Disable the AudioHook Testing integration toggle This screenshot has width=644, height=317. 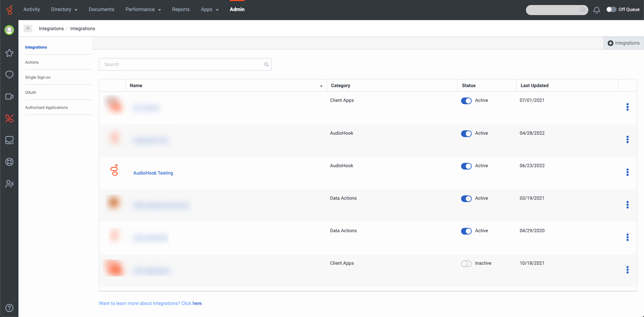(466, 166)
